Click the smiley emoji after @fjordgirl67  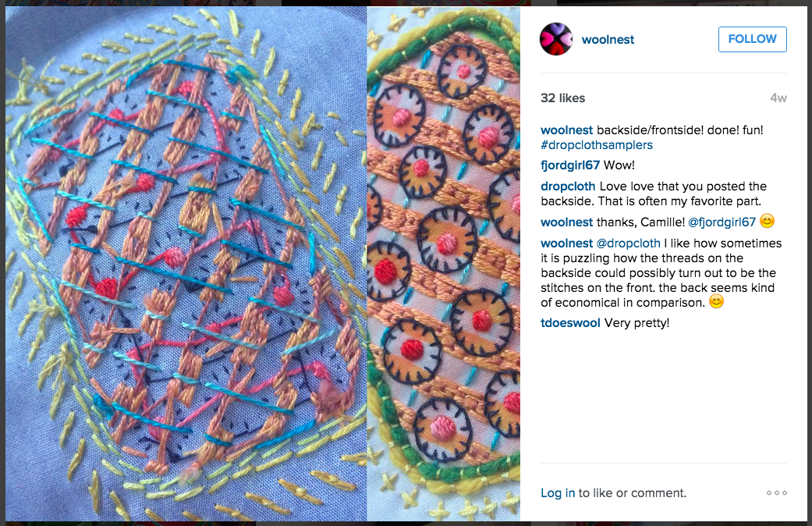pyautogui.click(x=767, y=222)
